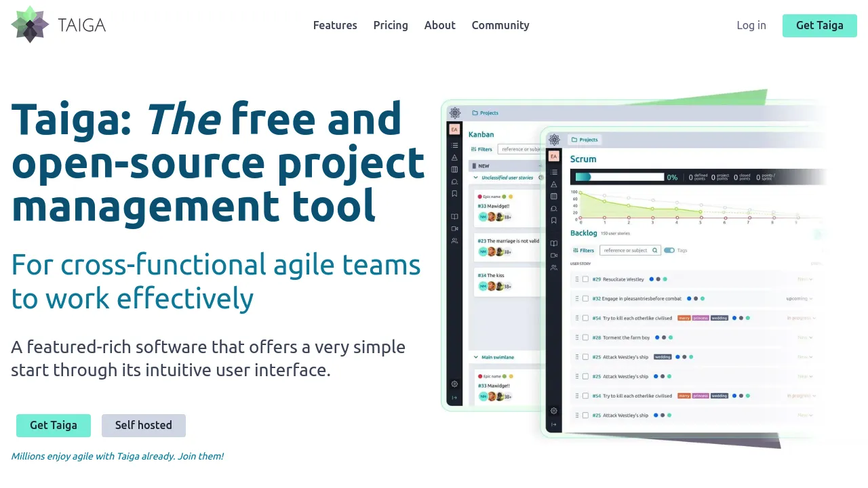Viewport: 868px width, 488px height.
Task: Click the search magnifier in the Backlog search box
Action: pos(654,250)
